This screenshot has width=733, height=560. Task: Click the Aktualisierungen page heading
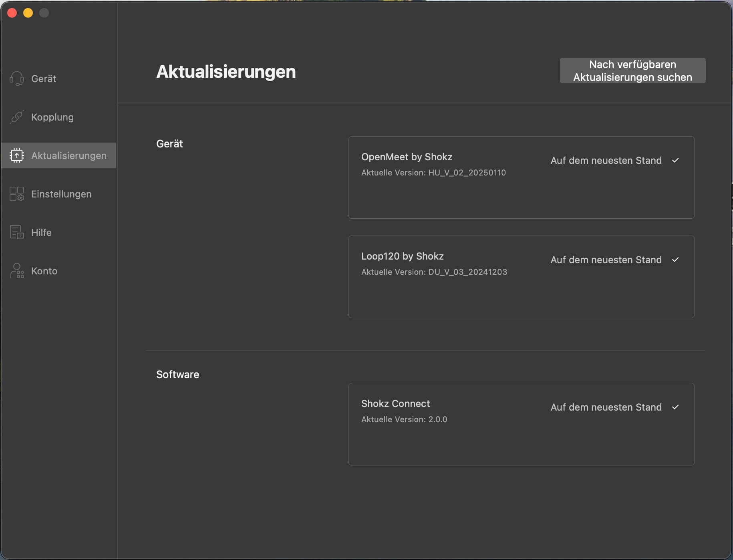tap(226, 72)
